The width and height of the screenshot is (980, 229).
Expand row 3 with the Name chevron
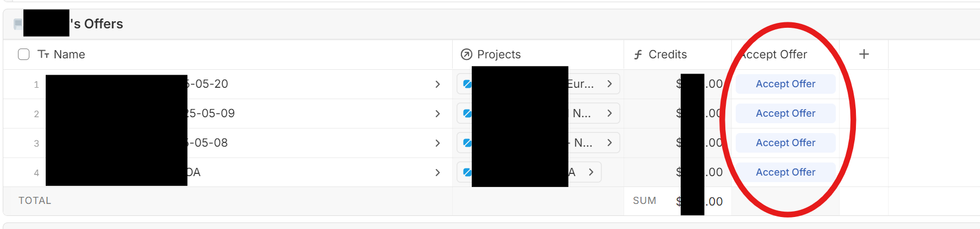click(437, 143)
